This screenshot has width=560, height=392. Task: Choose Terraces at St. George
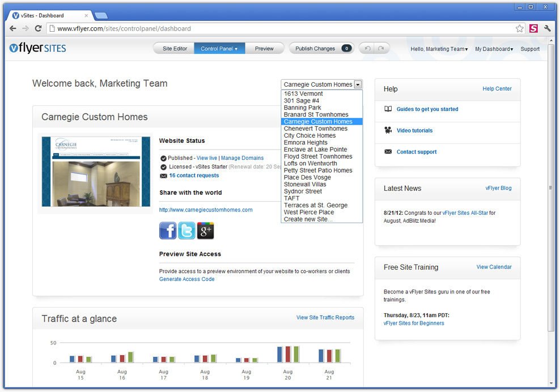click(321, 205)
